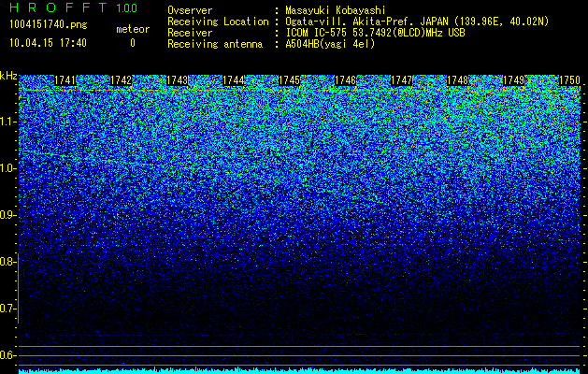The height and width of the screenshot is (374, 588).
Task: Click the 0.7 frequency axis label
Action: click(8, 309)
